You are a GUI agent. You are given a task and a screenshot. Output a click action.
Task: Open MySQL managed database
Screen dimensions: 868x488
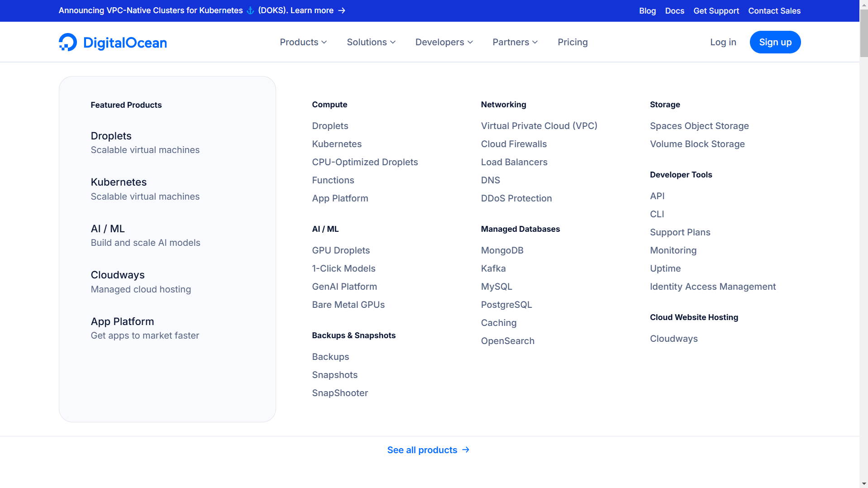[x=496, y=287]
